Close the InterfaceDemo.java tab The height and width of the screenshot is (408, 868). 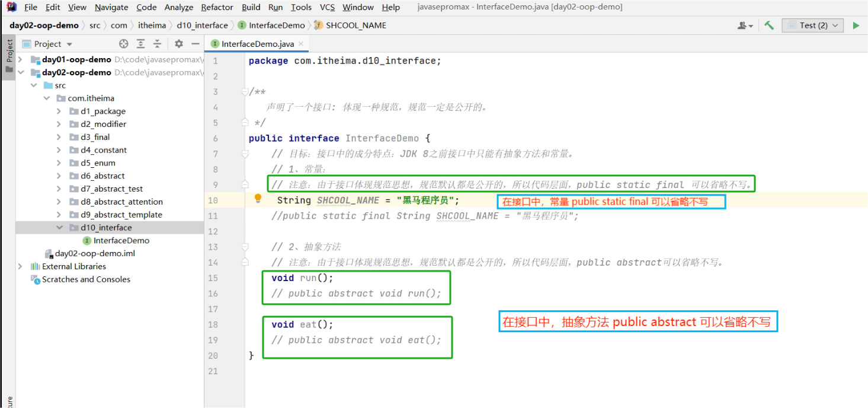click(x=301, y=44)
